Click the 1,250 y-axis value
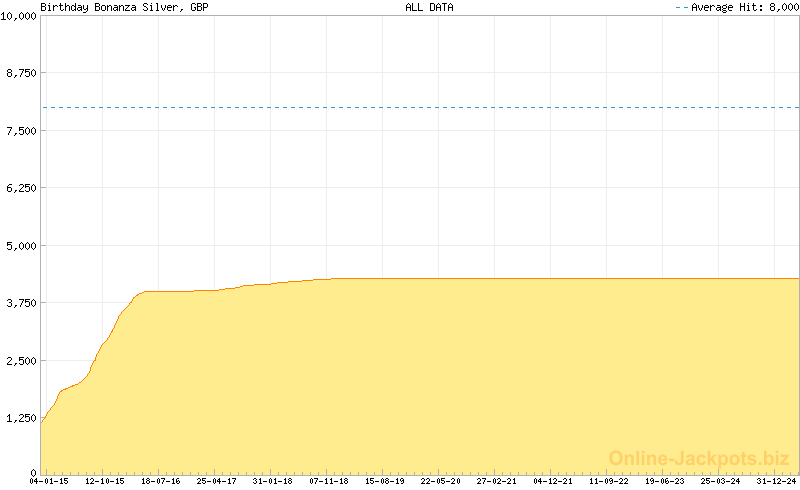This screenshot has height=490, width=800. coord(20,417)
